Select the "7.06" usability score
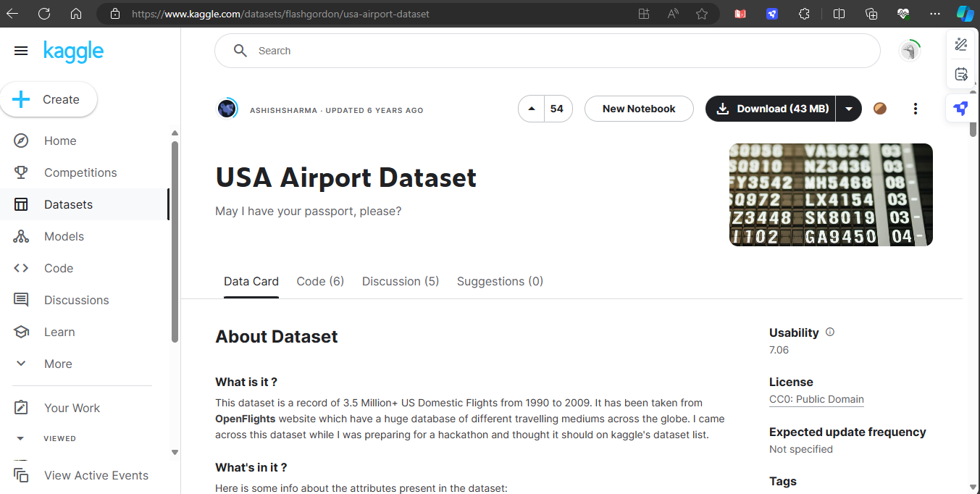The width and height of the screenshot is (980, 494). (779, 350)
